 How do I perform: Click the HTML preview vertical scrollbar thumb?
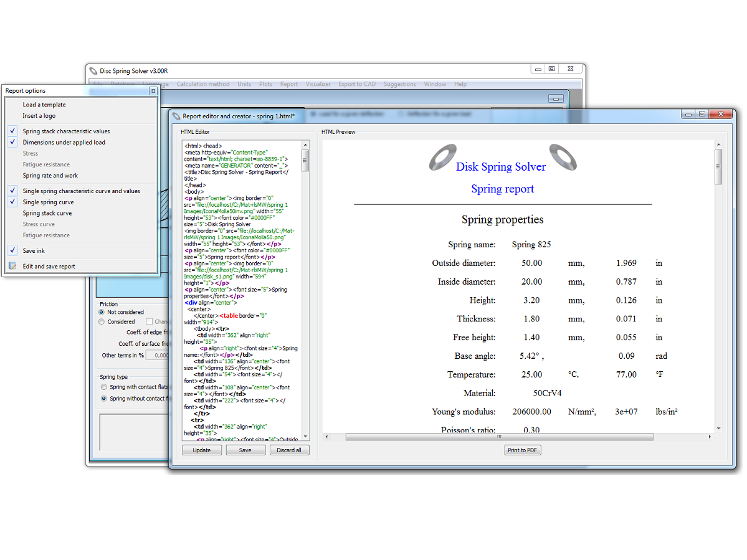coord(718,167)
